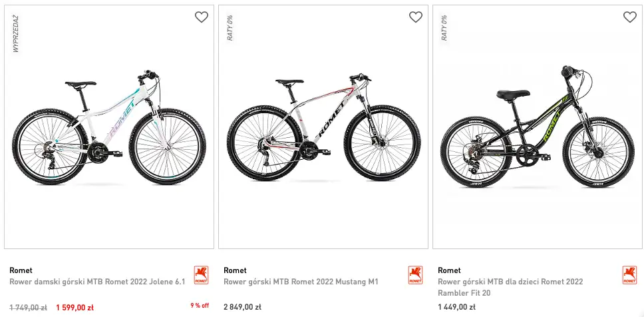Click the 1 599,00 zł sale price
The width and height of the screenshot is (644, 317).
click(75, 308)
